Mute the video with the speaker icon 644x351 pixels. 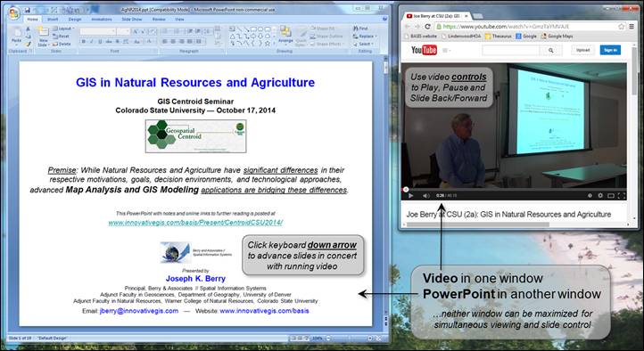tap(426, 196)
